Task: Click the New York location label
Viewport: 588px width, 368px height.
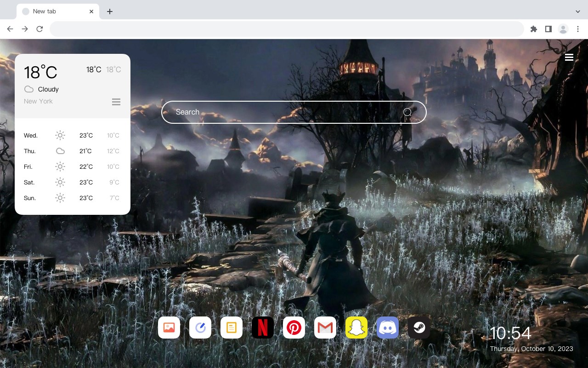Action: [x=38, y=101]
